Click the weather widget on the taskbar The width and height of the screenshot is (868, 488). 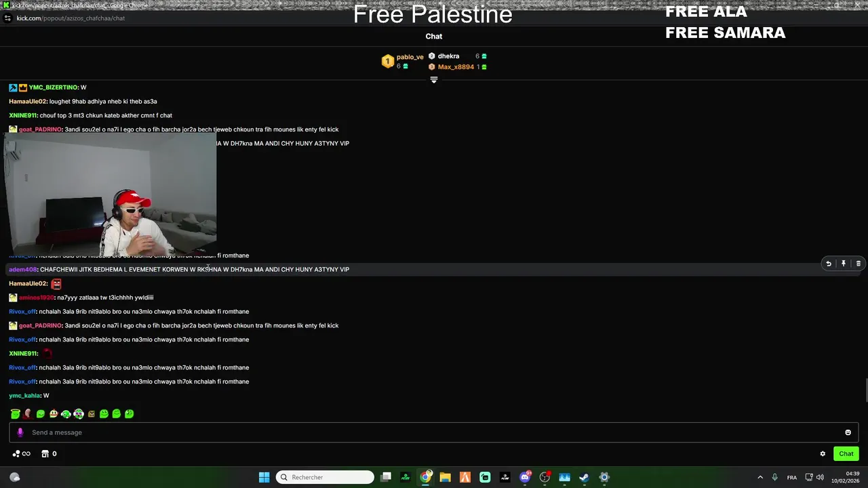(15, 477)
